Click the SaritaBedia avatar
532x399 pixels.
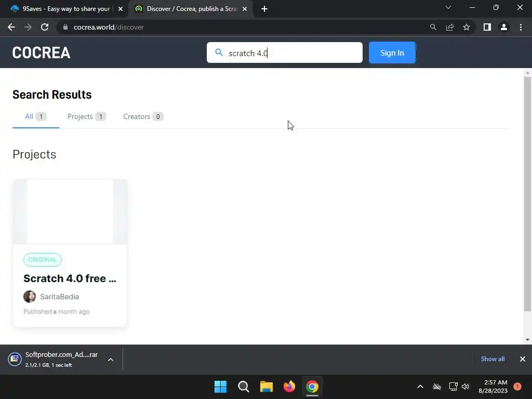(30, 297)
